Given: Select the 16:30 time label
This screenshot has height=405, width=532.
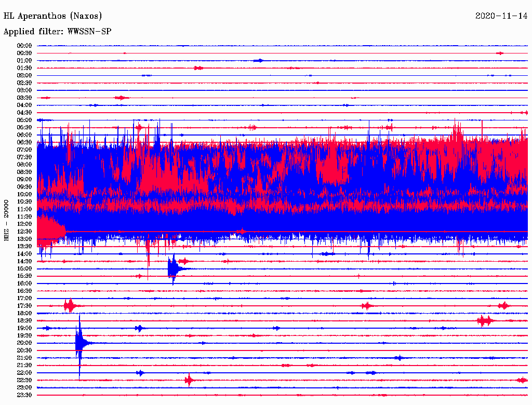Looking at the screenshot, I should 24,291.
